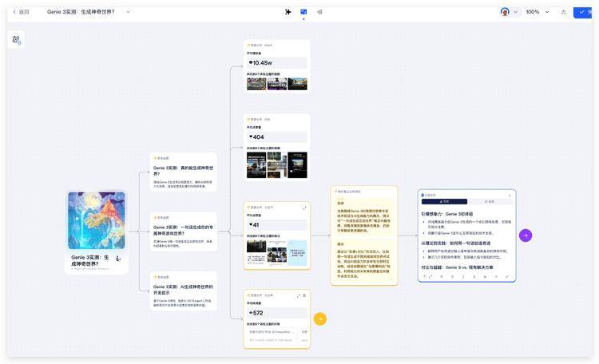Click the share icon beside zoom
Screen dimensions: 599x364
tap(564, 12)
